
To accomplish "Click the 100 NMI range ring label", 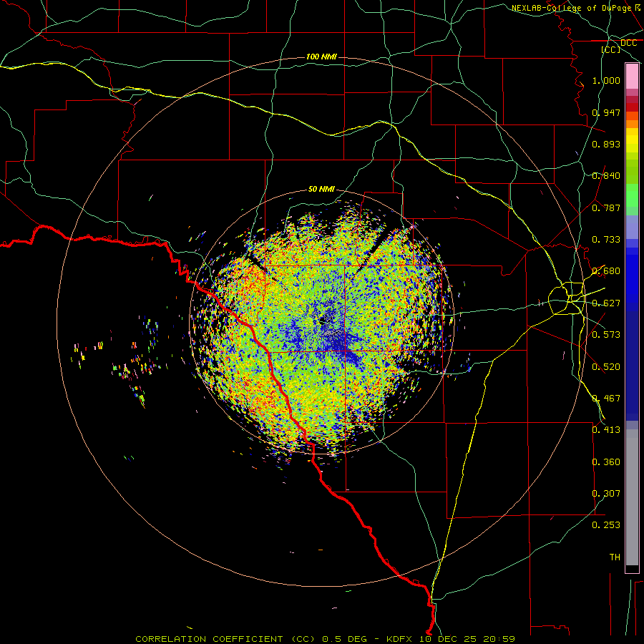I will coord(321,57).
